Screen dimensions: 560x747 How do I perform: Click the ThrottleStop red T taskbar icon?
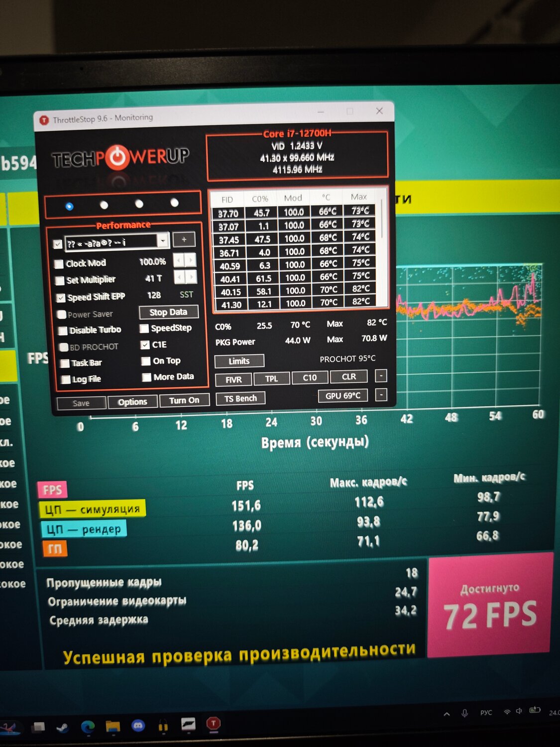(x=214, y=724)
